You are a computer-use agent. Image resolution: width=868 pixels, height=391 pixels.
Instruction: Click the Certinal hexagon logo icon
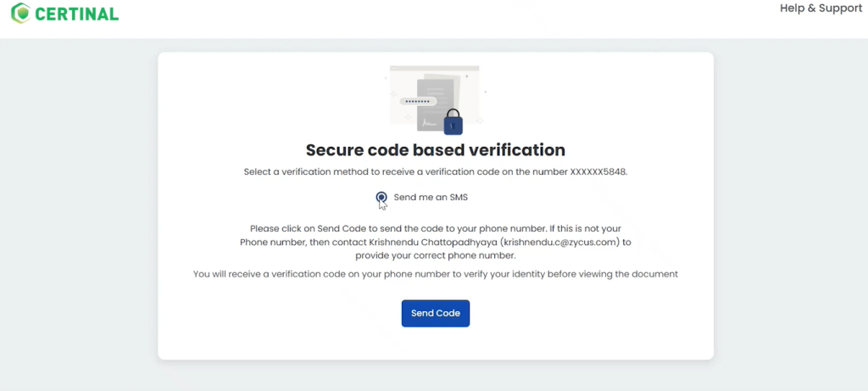point(20,14)
